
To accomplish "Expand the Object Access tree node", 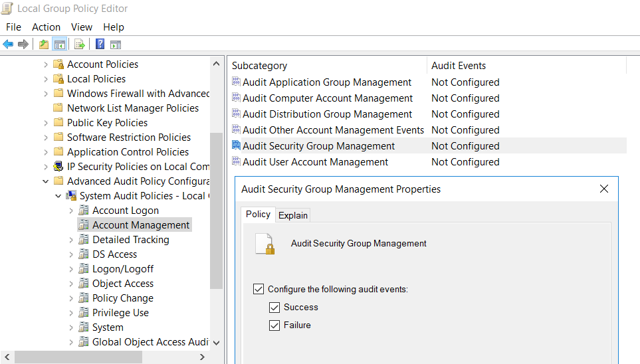I will pyautogui.click(x=71, y=284).
